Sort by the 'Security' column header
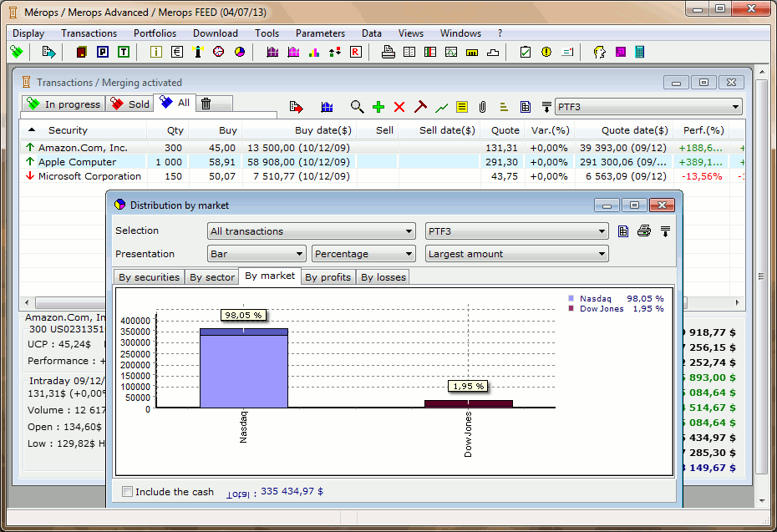The width and height of the screenshot is (777, 532). pos(84,130)
